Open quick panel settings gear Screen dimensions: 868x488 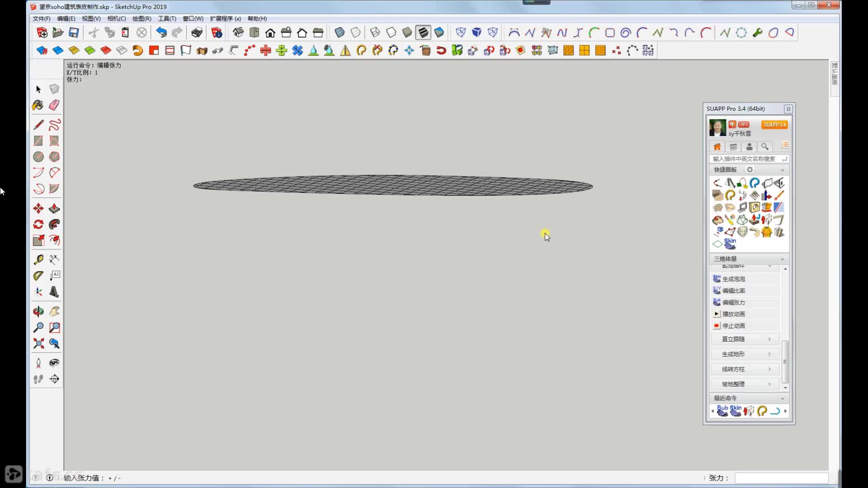click(x=750, y=170)
